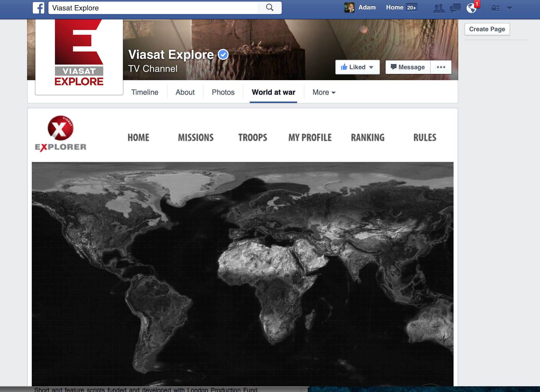
Task: Open the notifications globe icon
Action: (472, 8)
